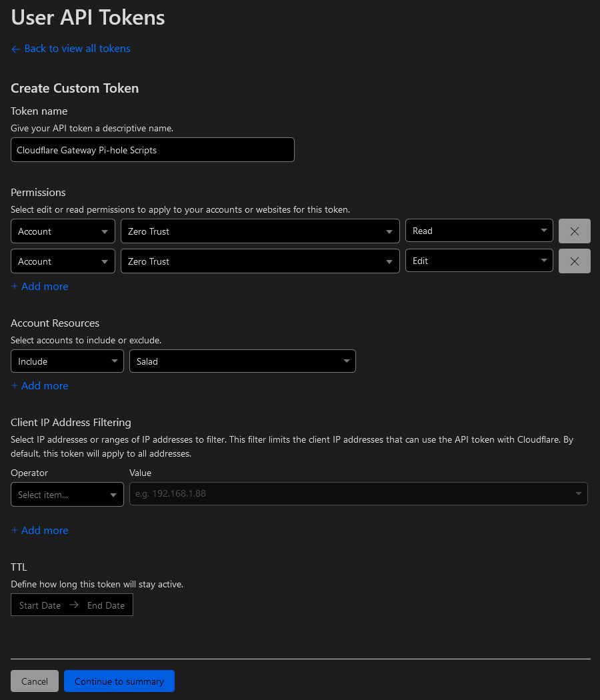Click Continue to summary button
The image size is (600, 700).
[119, 681]
